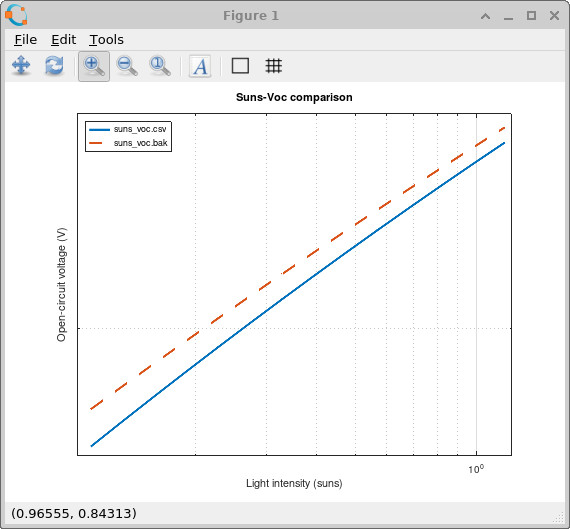This screenshot has height=529, width=570.
Task: Click the 'Suns-Voc comparison' plot title
Action: [x=294, y=97]
